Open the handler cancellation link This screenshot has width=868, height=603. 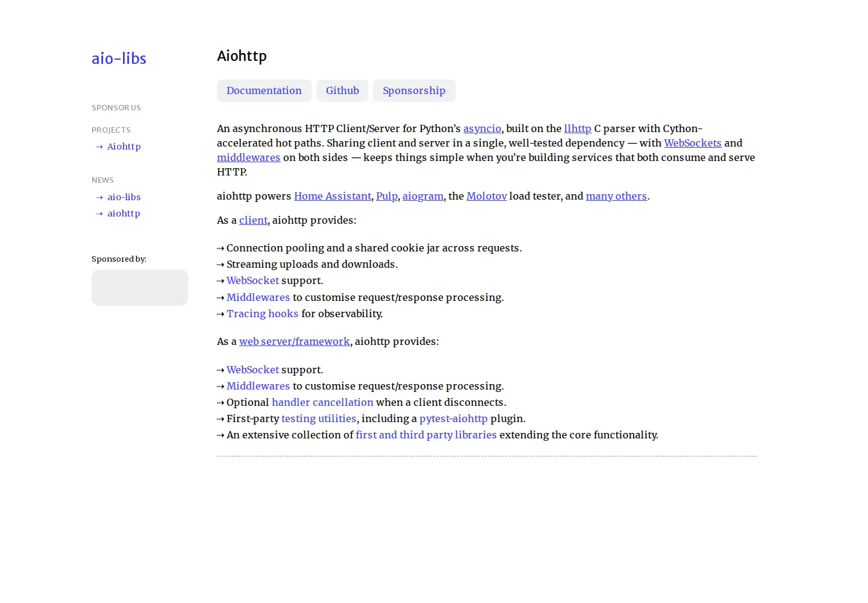coord(322,402)
